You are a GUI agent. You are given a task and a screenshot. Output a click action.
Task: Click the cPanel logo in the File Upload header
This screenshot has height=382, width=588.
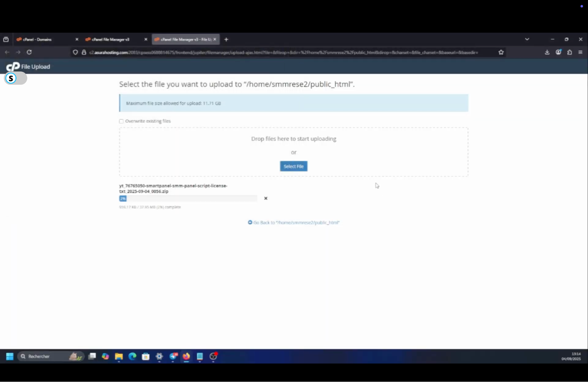13,66
